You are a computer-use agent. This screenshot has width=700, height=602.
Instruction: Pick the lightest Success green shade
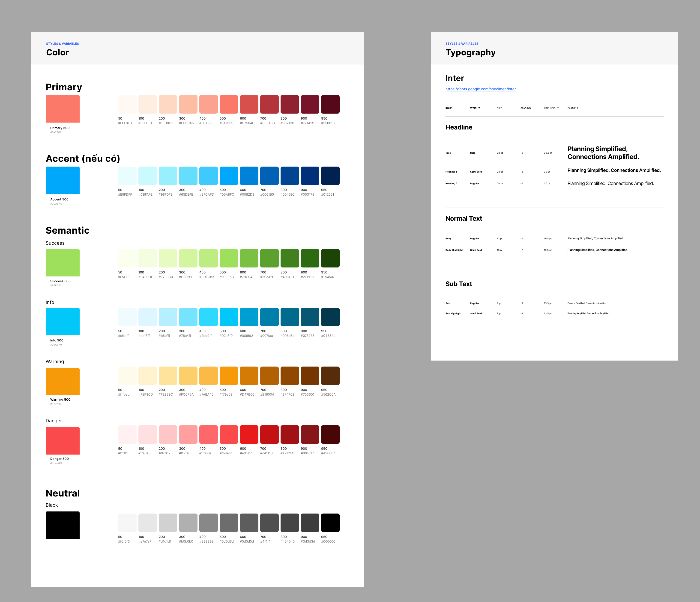click(x=127, y=258)
